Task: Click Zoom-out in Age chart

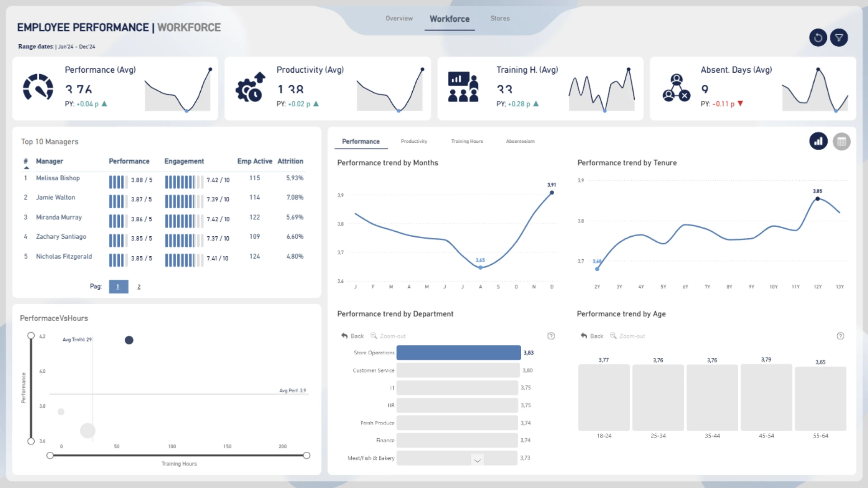Action: tap(627, 336)
